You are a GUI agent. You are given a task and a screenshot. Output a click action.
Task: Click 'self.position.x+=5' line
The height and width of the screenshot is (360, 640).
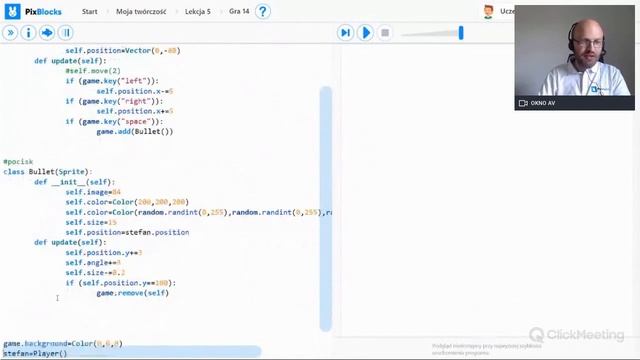[x=135, y=111]
